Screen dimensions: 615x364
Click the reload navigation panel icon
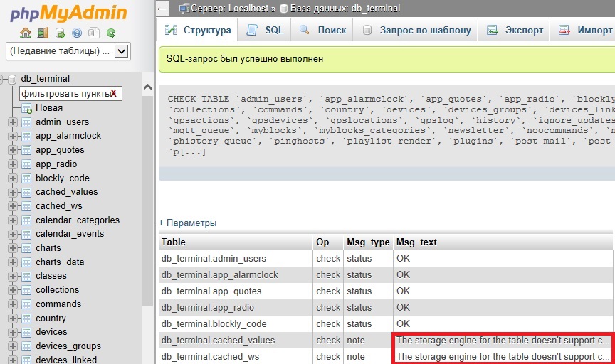click(111, 33)
